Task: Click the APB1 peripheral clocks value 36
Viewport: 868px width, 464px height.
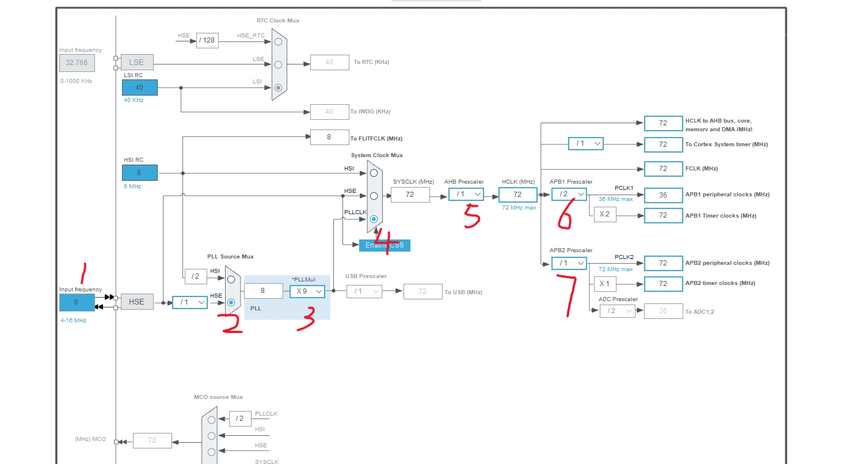Action: [663, 195]
